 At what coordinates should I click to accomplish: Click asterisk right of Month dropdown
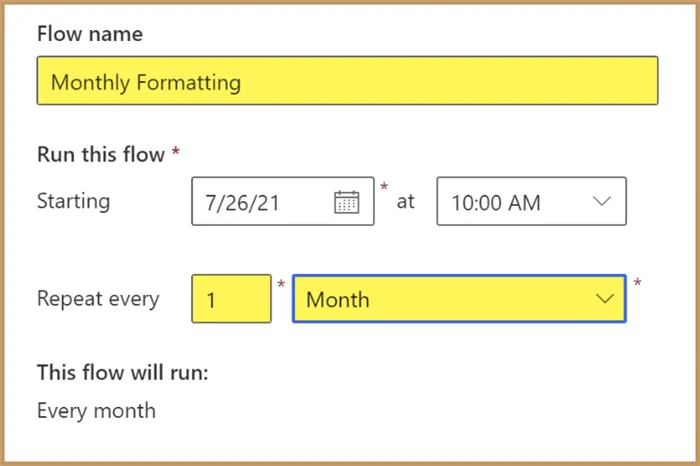click(x=637, y=284)
